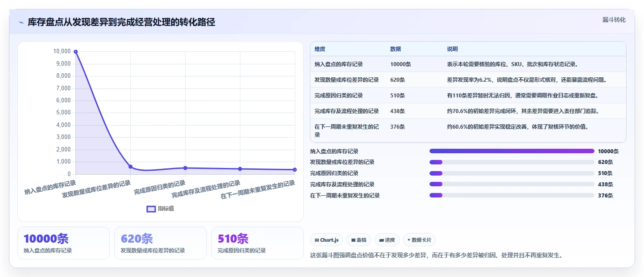Screen dimensions: 644x277
Task: Click the 完成库存及流程处理的记录 progress bar
Action: point(512,184)
